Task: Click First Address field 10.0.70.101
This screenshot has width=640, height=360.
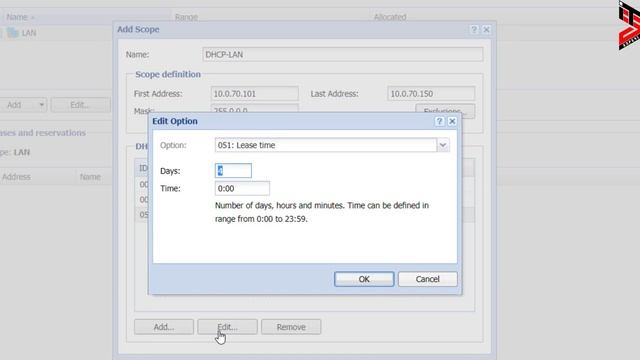Action: [254, 93]
